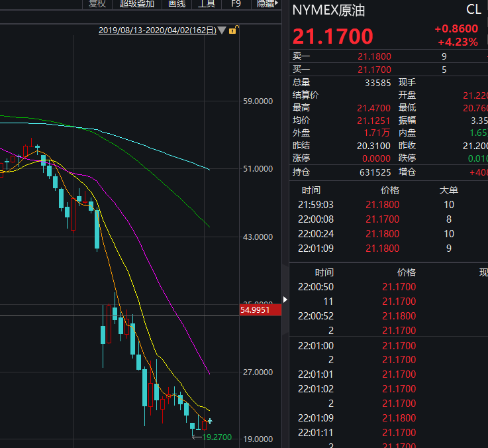Click the 总量 value 33585
The height and width of the screenshot is (448, 488).
tap(378, 83)
